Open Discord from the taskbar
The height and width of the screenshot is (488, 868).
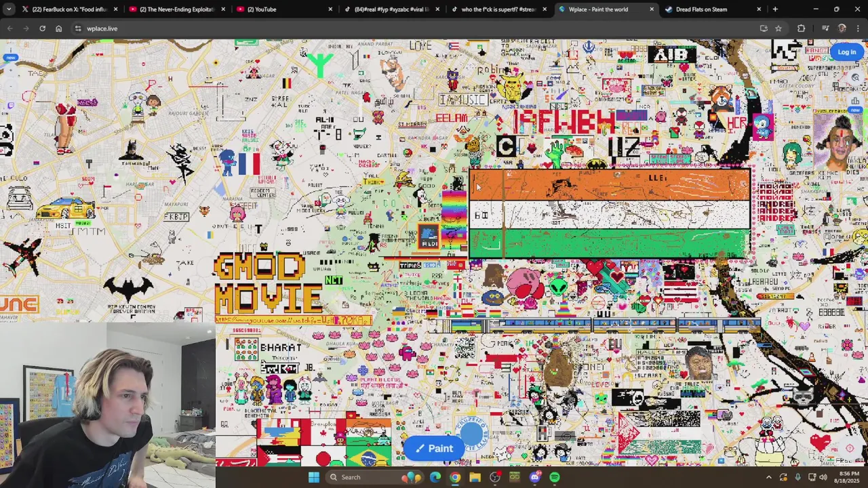[x=534, y=477]
